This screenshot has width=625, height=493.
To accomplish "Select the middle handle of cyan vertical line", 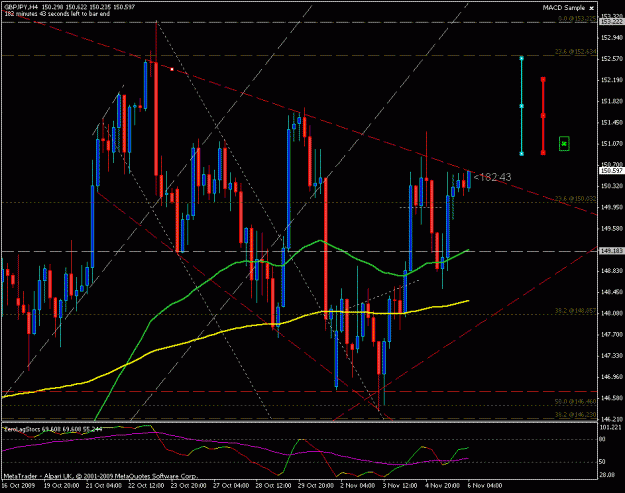I will pos(521,106).
